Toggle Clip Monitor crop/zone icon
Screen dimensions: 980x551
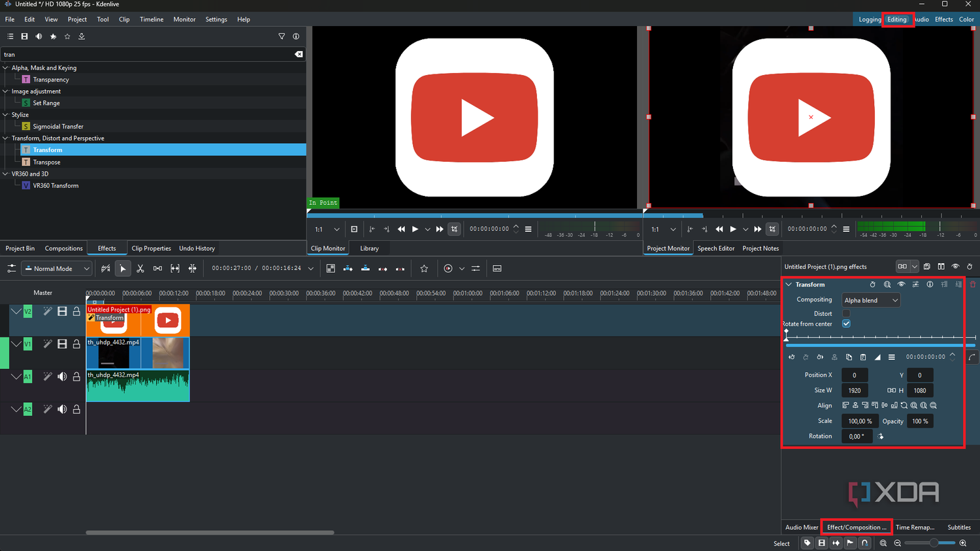point(454,229)
